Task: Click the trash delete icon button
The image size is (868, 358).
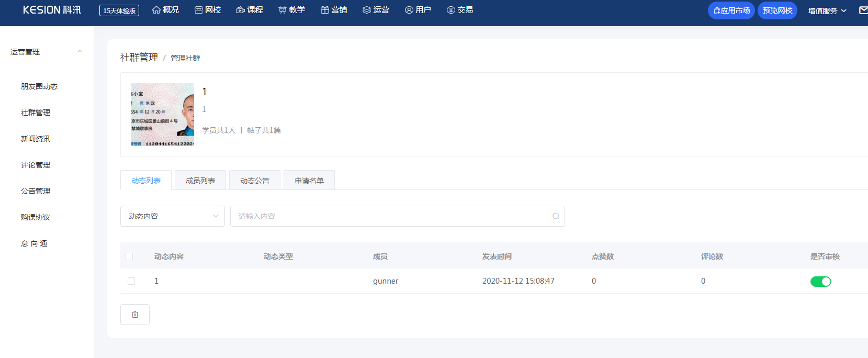Action: tap(135, 315)
